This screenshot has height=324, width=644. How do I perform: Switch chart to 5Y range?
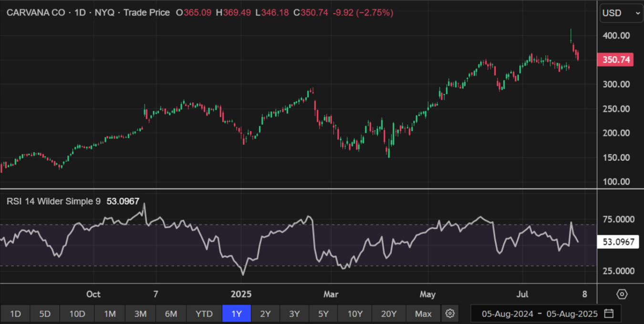coord(323,314)
